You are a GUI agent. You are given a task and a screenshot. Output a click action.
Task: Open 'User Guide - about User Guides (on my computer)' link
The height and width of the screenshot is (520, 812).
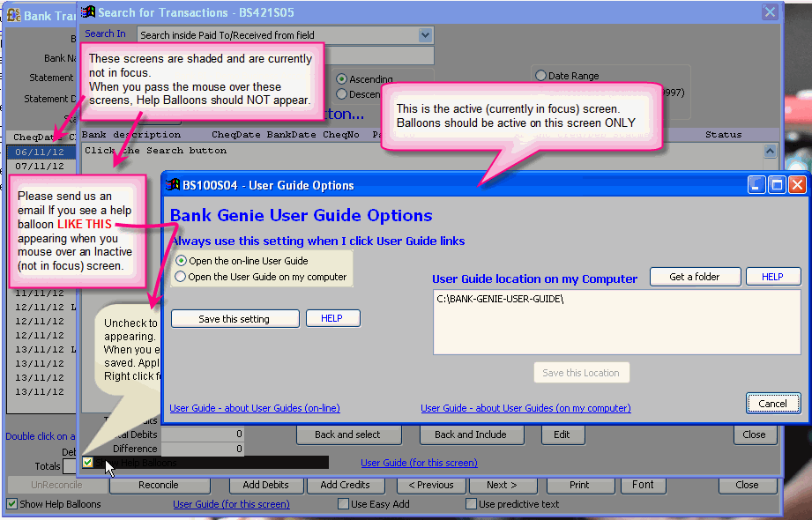pos(525,408)
